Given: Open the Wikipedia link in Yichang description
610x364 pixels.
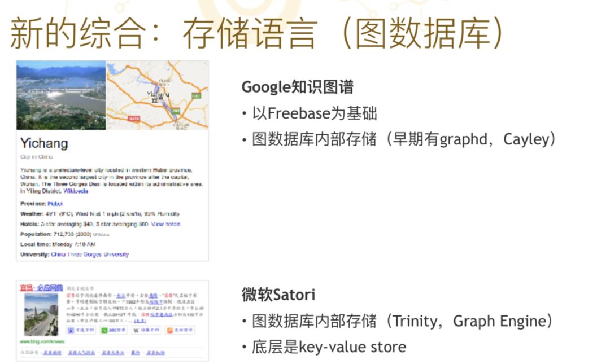Looking at the screenshot, I should click(x=76, y=191).
